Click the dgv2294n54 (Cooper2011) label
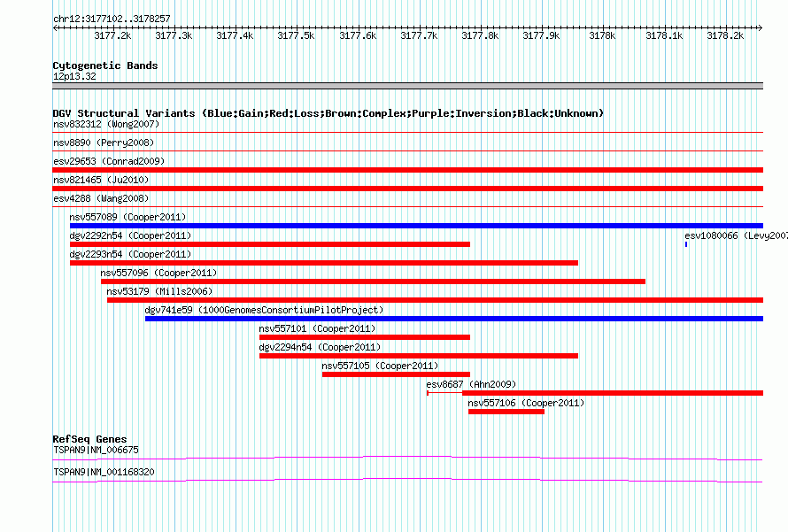Image resolution: width=788 pixels, height=532 pixels. 320,347
